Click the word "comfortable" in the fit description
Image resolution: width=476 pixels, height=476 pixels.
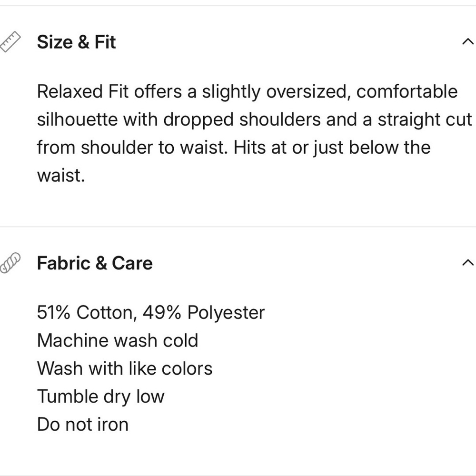click(x=407, y=91)
